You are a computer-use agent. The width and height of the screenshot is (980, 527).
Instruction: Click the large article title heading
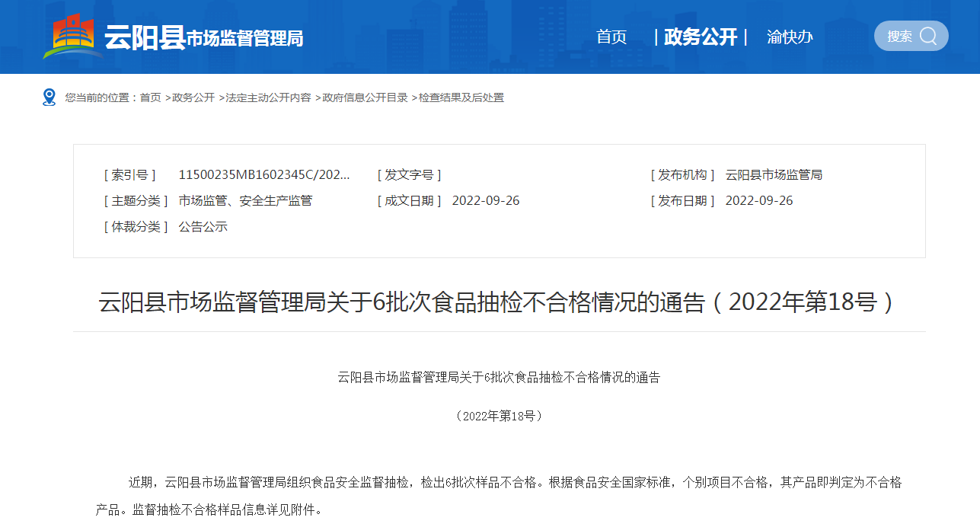point(499,302)
